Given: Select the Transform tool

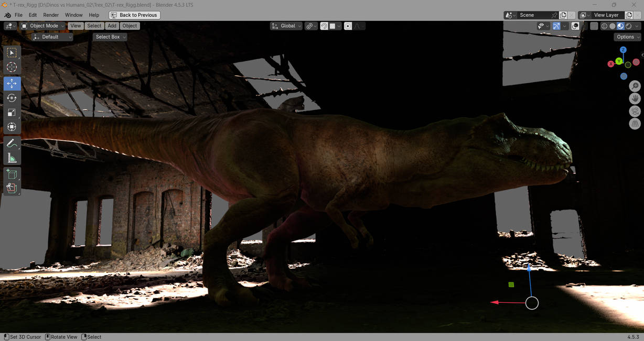Looking at the screenshot, I should (12, 127).
